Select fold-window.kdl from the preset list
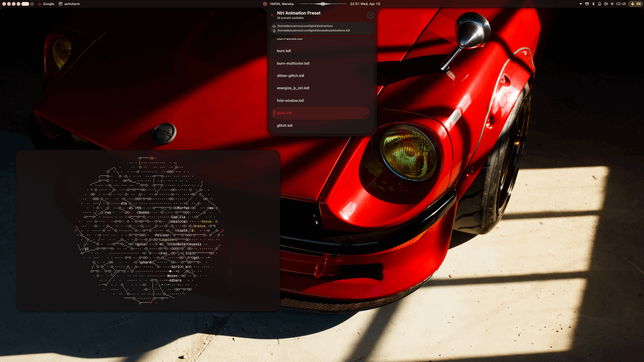Screen dimensions: 644x362 [x=321, y=100]
